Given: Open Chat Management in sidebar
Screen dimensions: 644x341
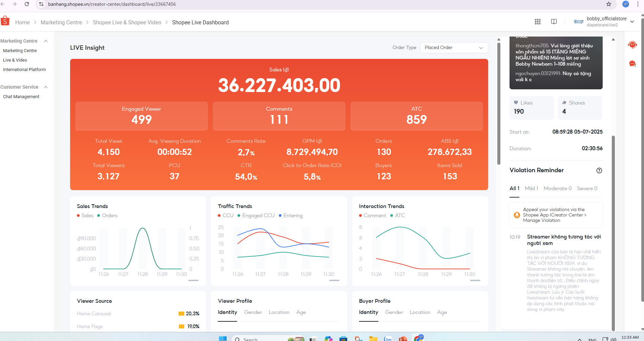Looking at the screenshot, I should [x=21, y=97].
